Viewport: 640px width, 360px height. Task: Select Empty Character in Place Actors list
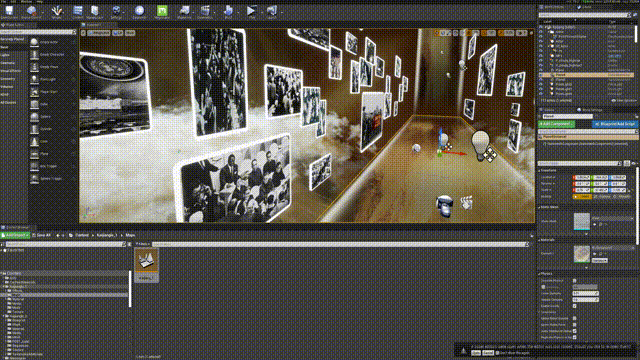pyautogui.click(x=53, y=54)
